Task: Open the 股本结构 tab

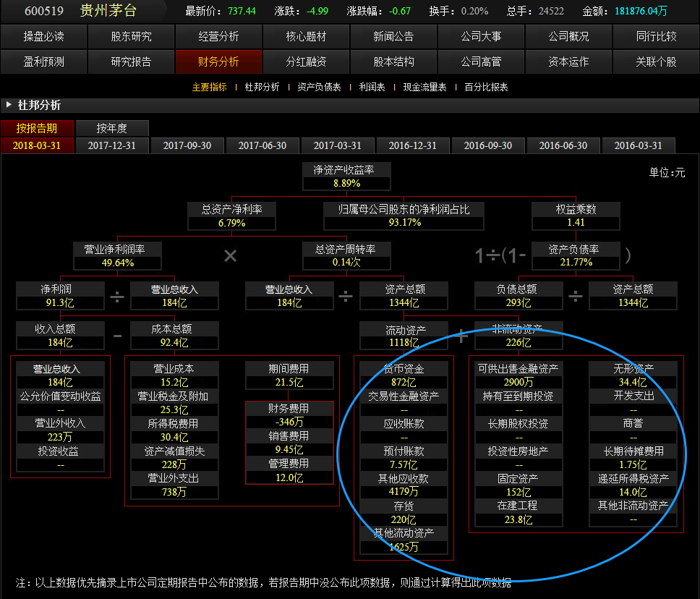Action: (393, 61)
